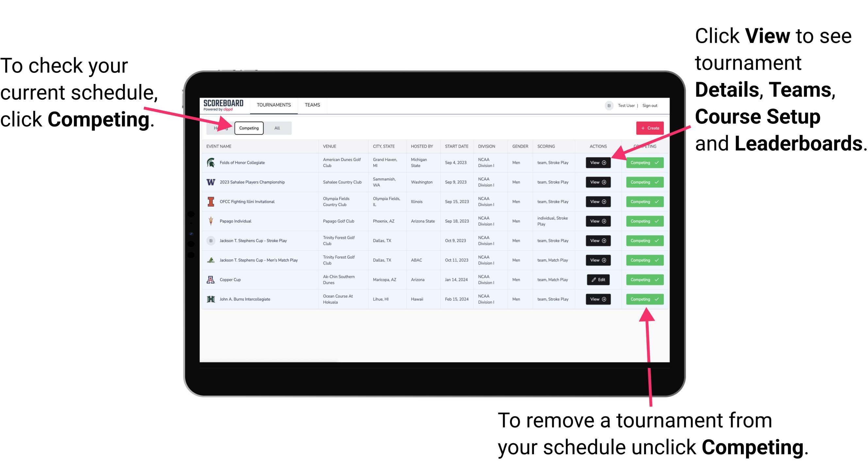Click the plus Create button
The image size is (868, 467).
[648, 128]
